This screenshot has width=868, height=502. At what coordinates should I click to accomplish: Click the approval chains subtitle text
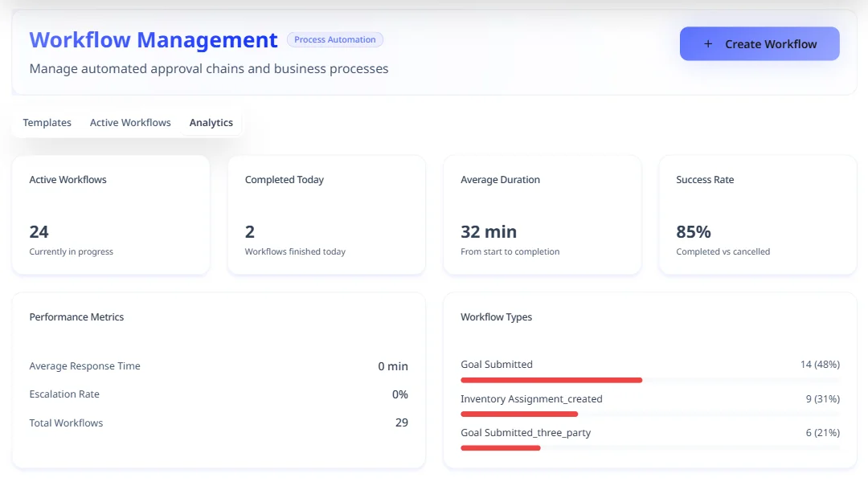[209, 68]
